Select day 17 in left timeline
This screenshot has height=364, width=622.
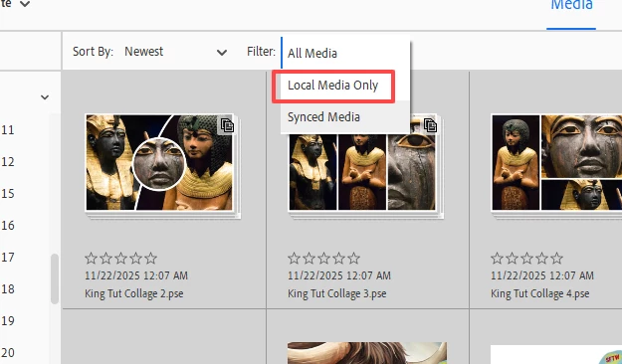point(8,258)
